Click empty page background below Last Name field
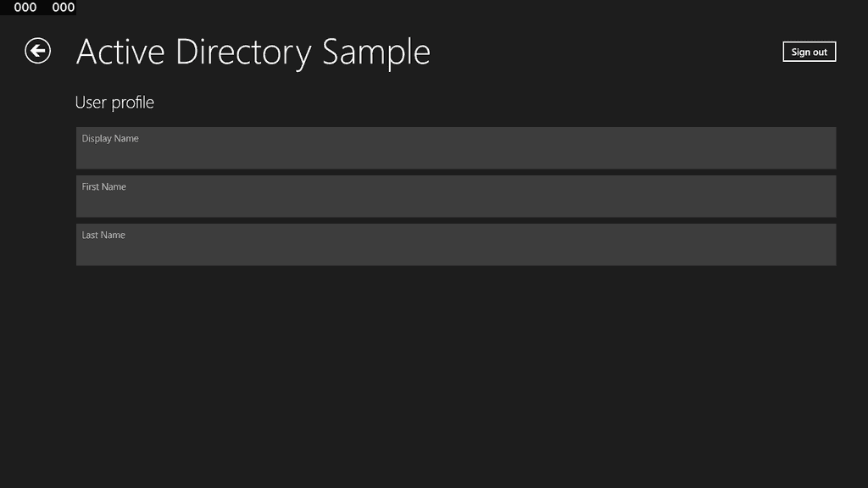Screen dimensions: 868x488 455,376
